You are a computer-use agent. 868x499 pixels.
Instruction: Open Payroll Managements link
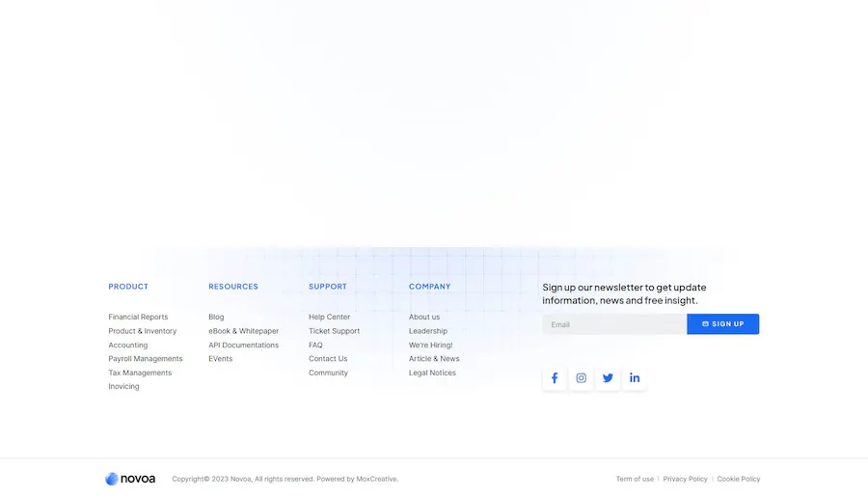145,359
